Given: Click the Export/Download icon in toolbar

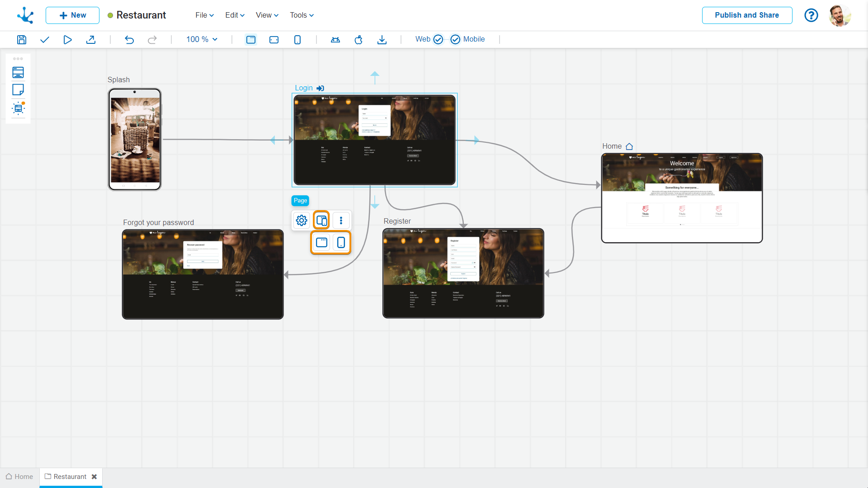Looking at the screenshot, I should [x=382, y=39].
